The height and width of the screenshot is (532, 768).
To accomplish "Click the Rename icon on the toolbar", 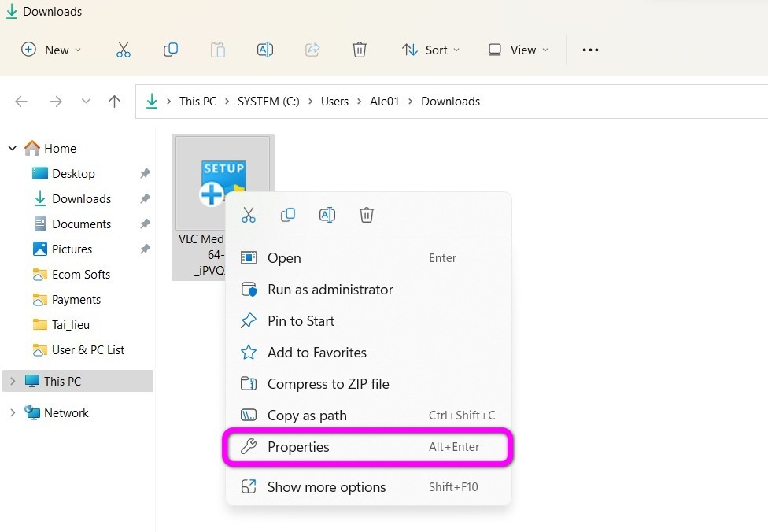I will click(x=265, y=50).
